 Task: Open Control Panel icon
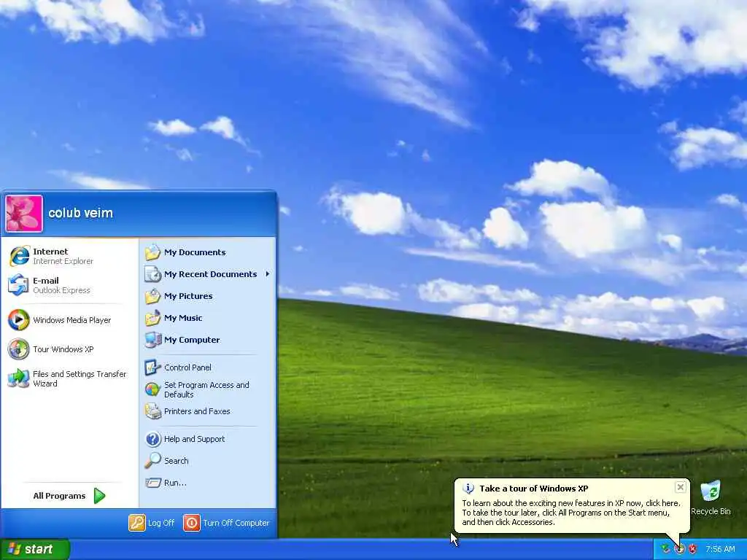(153, 367)
